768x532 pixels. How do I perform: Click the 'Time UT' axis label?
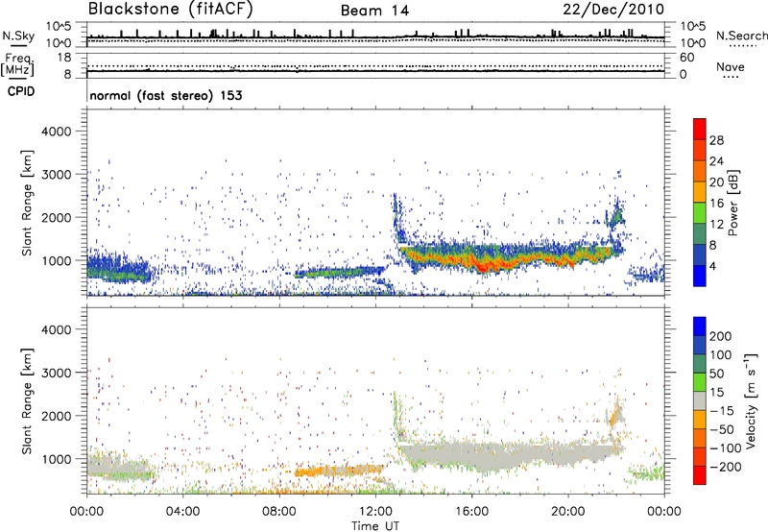(x=375, y=525)
